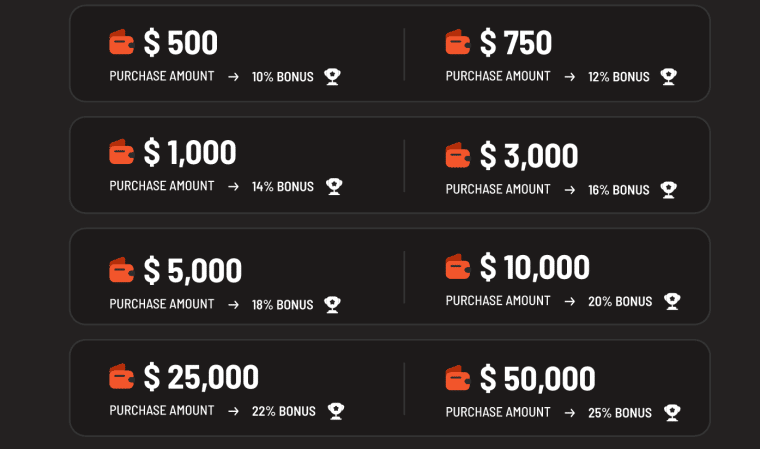Click the wallet icon beside $ 25,000
The height and width of the screenshot is (449, 760).
coord(121,376)
